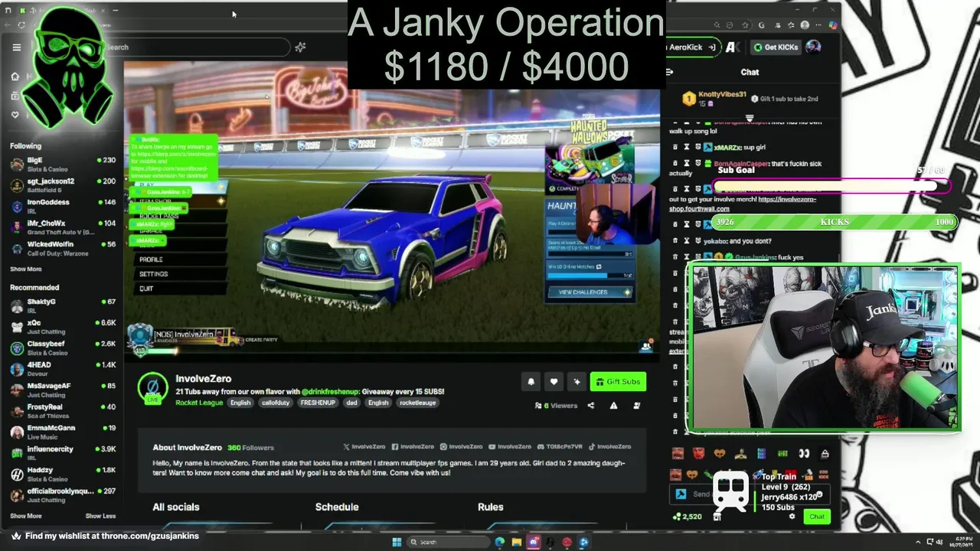
Task: Click the Edge browser taskbar icon
Action: click(500, 542)
